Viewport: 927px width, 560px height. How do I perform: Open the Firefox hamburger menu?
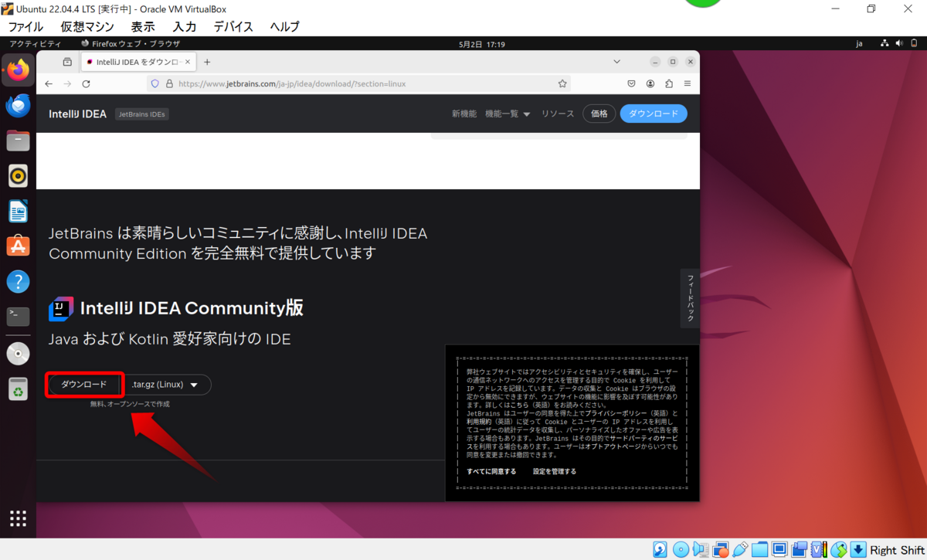pos(687,83)
